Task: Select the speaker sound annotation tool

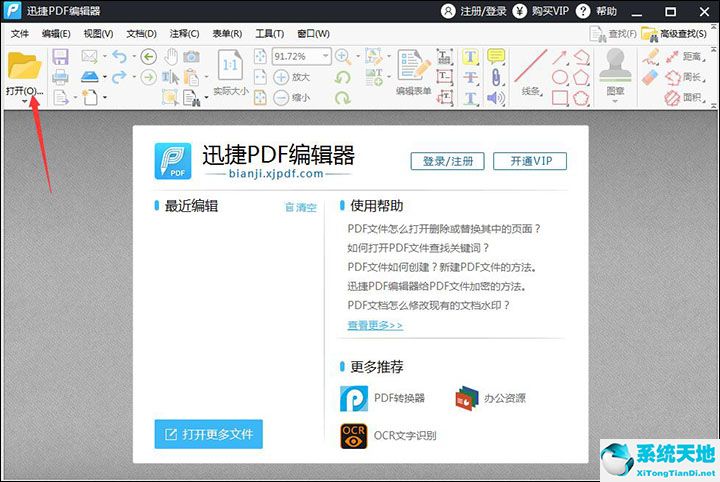Action: (496, 97)
